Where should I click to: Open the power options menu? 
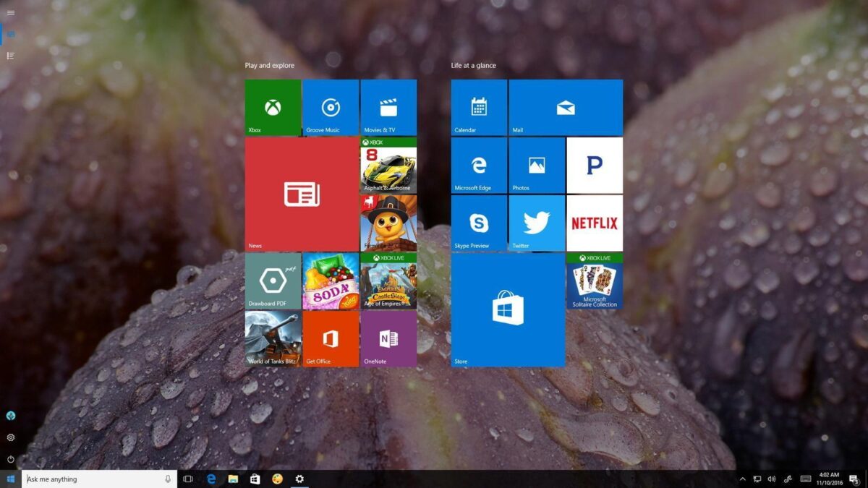coord(10,458)
